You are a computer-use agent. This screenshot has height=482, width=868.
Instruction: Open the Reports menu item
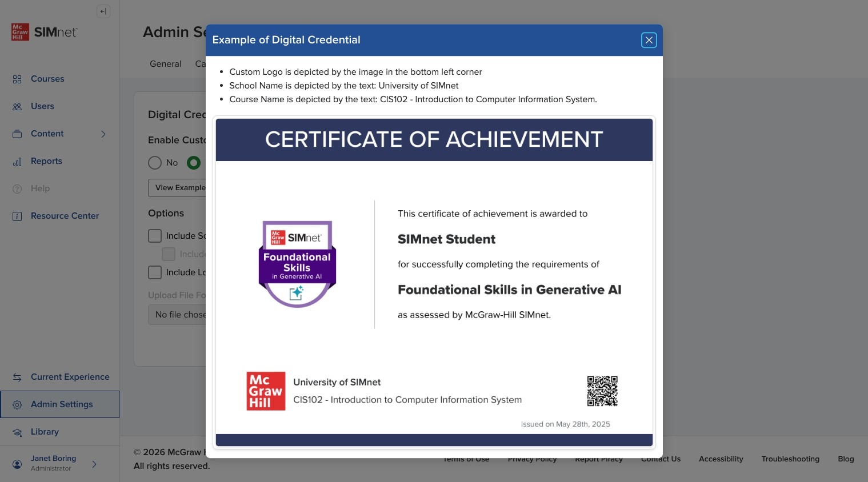click(x=46, y=161)
